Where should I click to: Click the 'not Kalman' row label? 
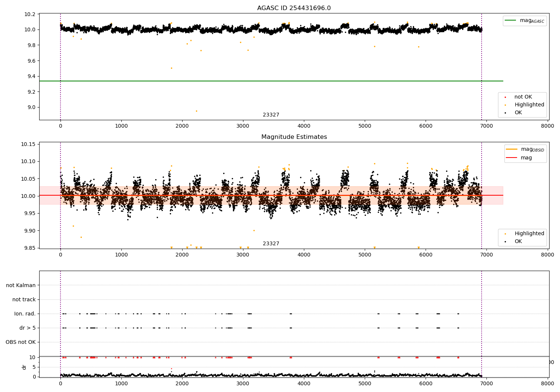[x=21, y=285]
